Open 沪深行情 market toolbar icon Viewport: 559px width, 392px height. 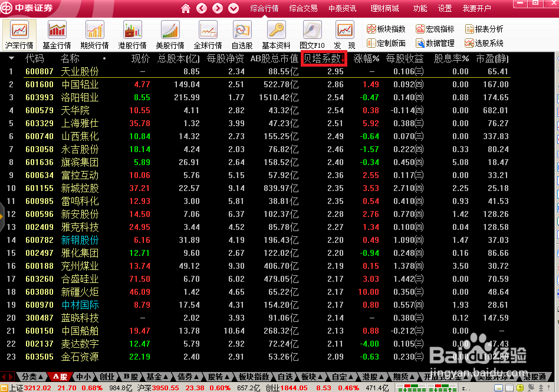[x=19, y=35]
